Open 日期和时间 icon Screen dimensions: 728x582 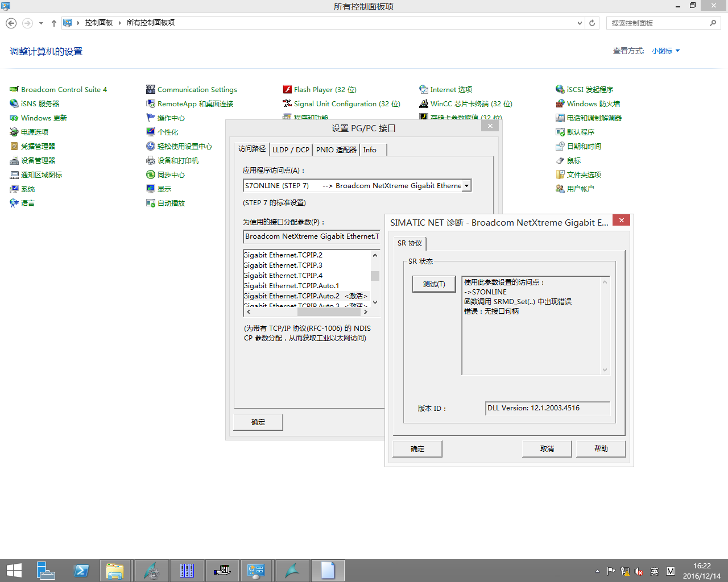[560, 147]
